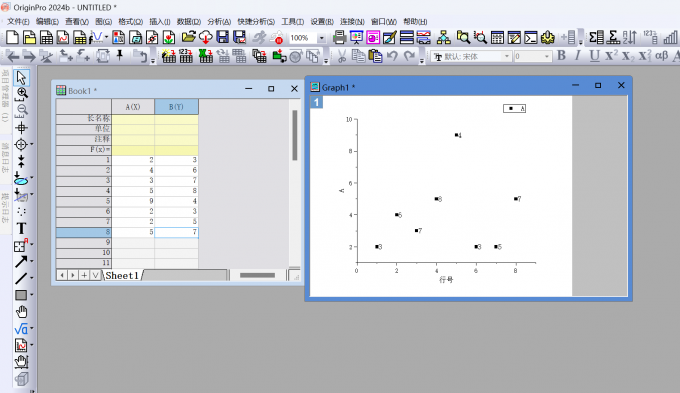Click the Sort A-Z icon
680x393 pixels.
[x=629, y=38]
